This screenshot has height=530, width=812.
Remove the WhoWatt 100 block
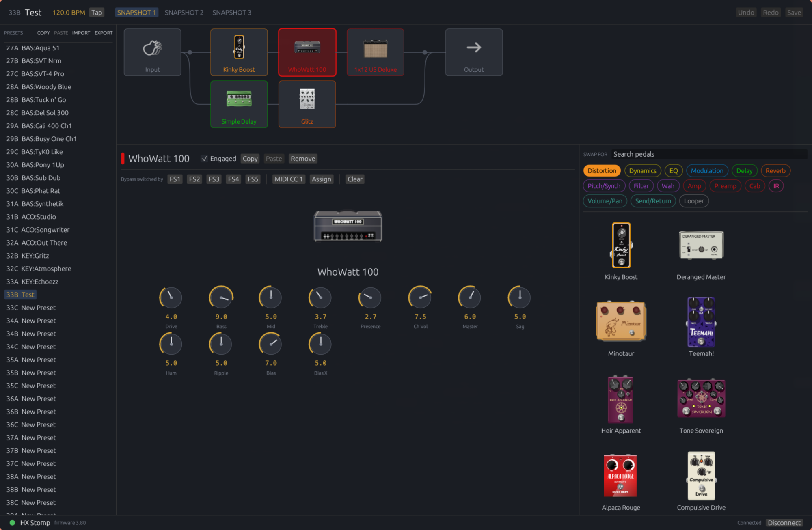pos(303,159)
